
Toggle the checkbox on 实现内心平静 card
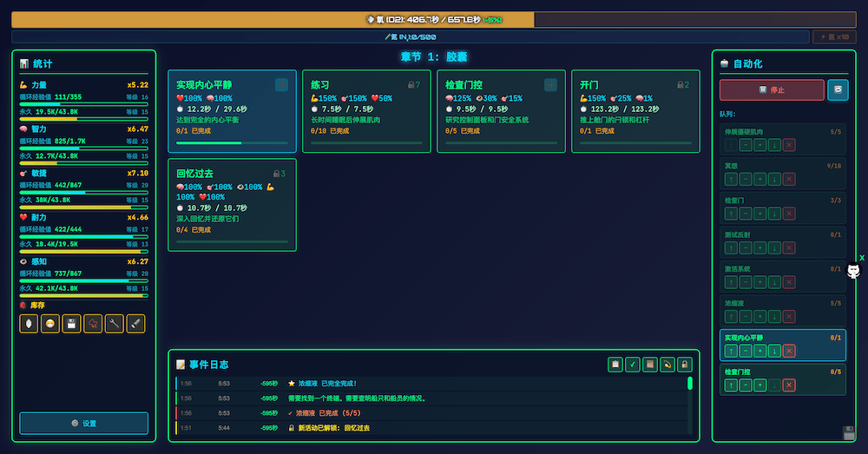pyautogui.click(x=281, y=85)
